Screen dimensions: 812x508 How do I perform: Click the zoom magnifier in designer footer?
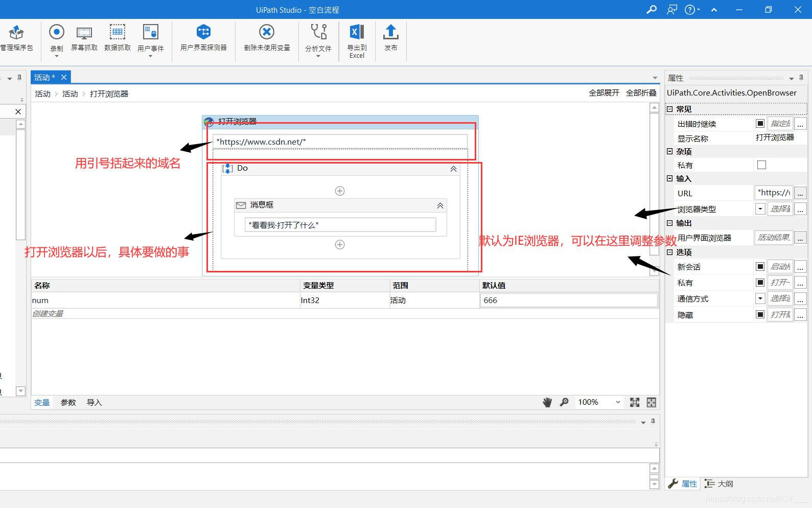tap(564, 402)
